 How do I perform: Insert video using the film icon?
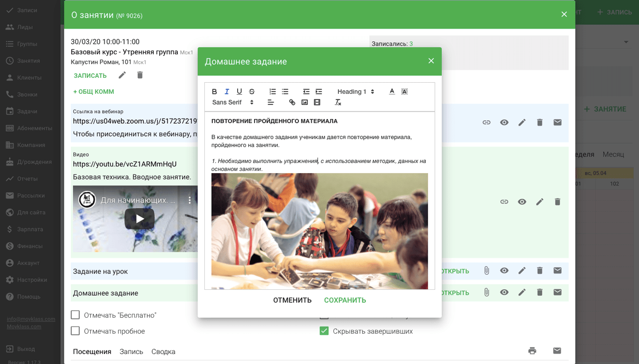317,103
